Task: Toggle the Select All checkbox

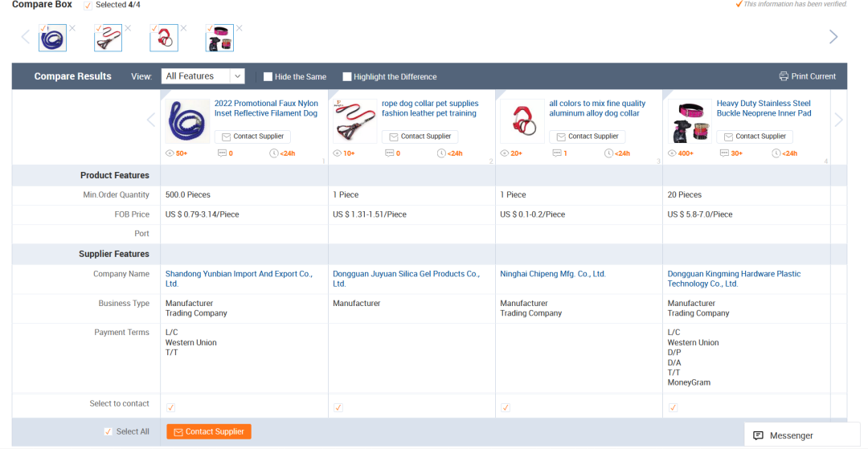Action: tap(108, 431)
